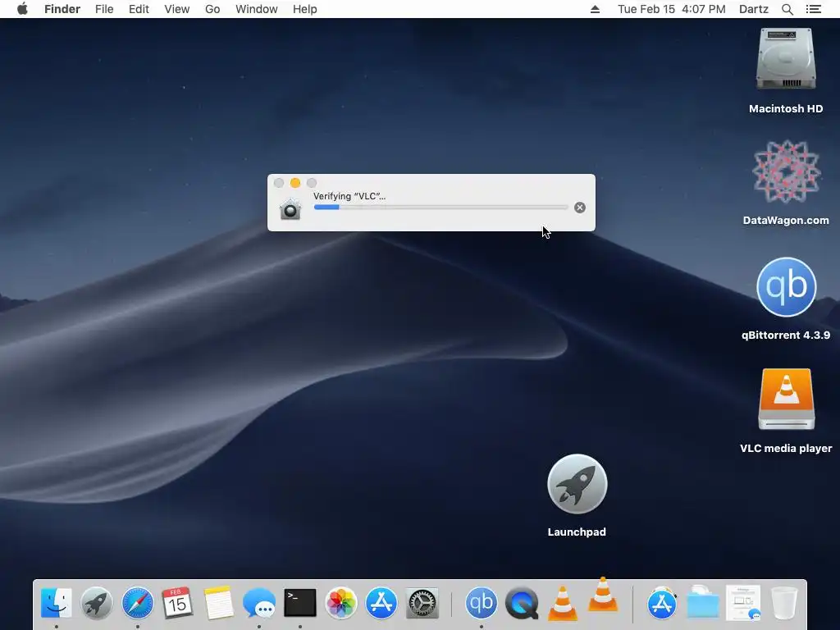
Task: Switch to qBittorrent in the Dock
Action: pos(481,603)
